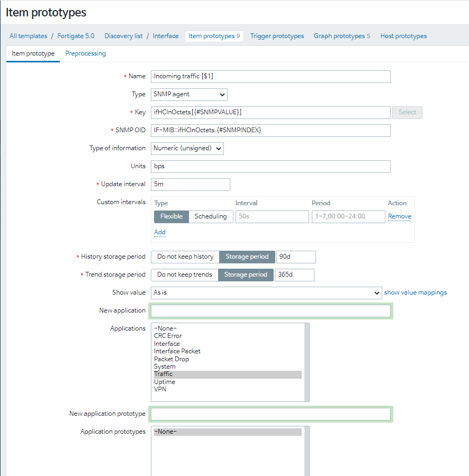The width and height of the screenshot is (469, 476).
Task: Select CRC Error application in list
Action: [x=168, y=336]
